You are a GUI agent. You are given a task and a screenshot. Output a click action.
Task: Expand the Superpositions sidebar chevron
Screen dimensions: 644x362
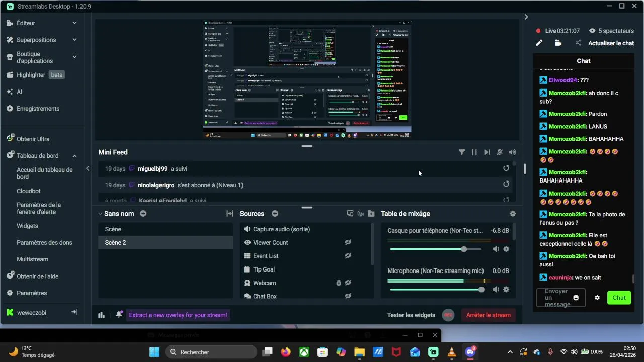pos(74,40)
